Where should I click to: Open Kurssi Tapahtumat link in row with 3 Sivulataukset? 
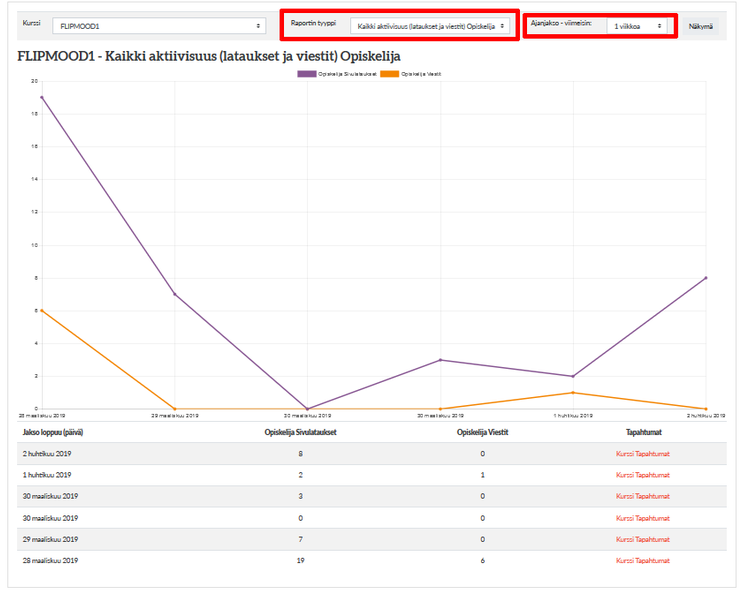642,496
